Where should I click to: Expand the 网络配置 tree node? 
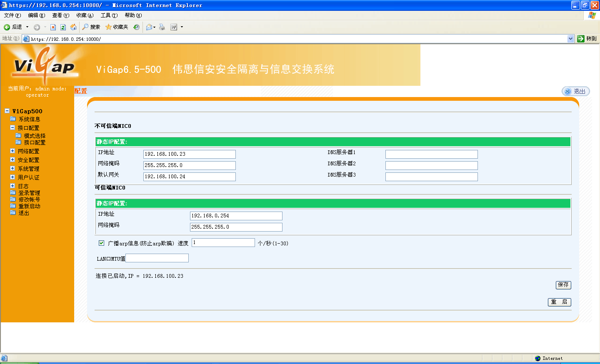12,151
